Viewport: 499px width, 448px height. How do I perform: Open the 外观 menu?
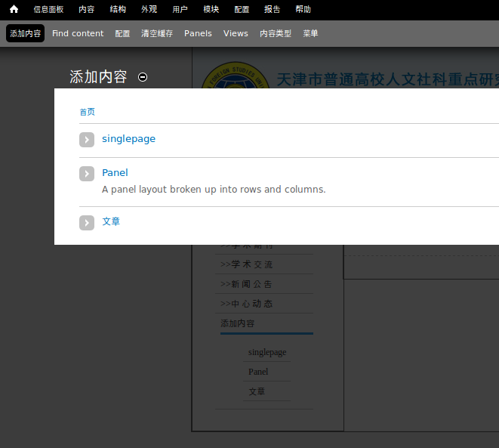point(149,10)
